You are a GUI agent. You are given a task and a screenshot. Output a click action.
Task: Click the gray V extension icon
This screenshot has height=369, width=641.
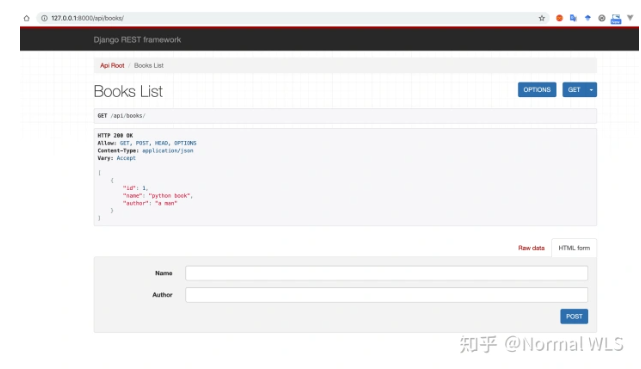pos(630,18)
